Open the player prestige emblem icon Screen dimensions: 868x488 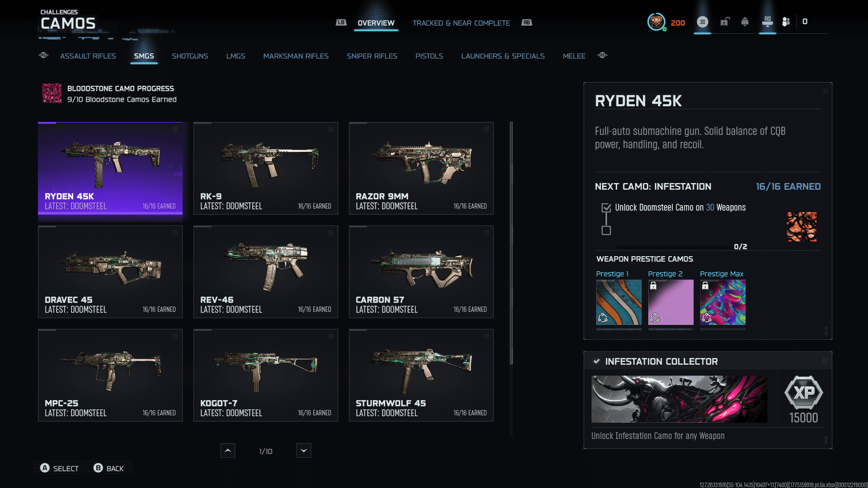pos(656,22)
